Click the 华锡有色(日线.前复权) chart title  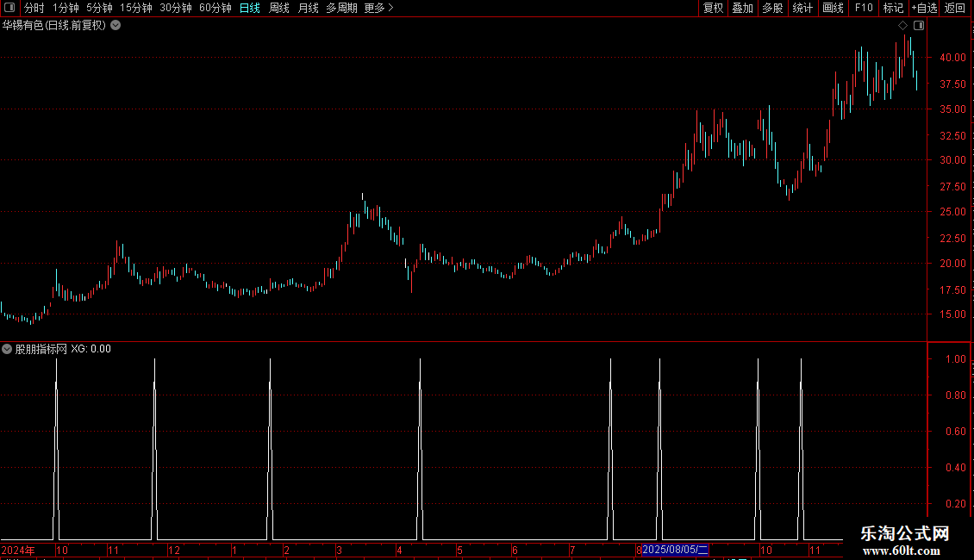54,26
